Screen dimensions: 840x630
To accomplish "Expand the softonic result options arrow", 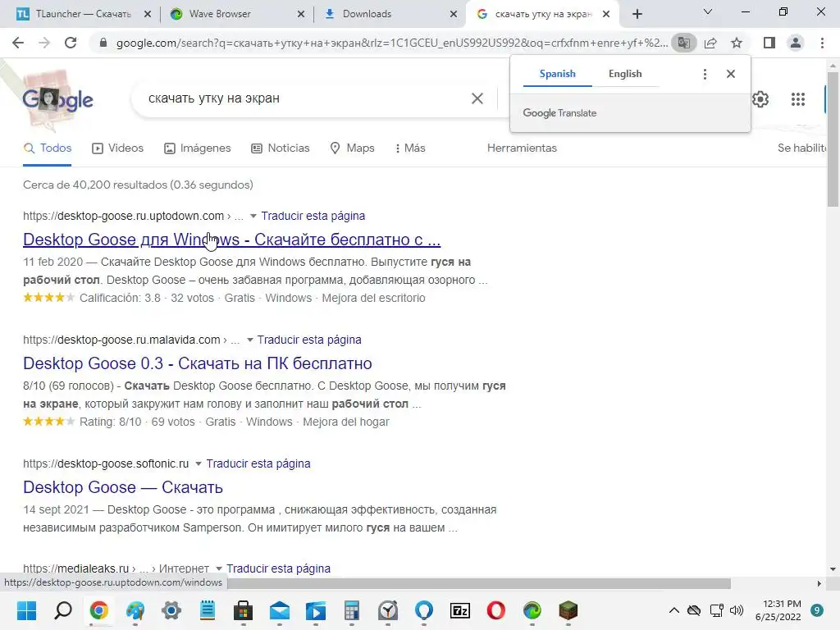I will (x=199, y=463).
